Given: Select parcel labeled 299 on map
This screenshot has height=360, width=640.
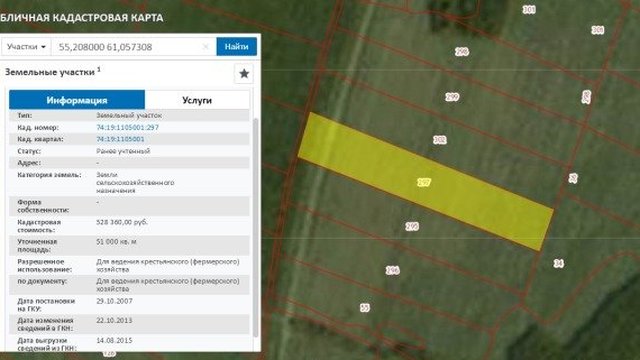Looking at the screenshot, I should (x=452, y=97).
